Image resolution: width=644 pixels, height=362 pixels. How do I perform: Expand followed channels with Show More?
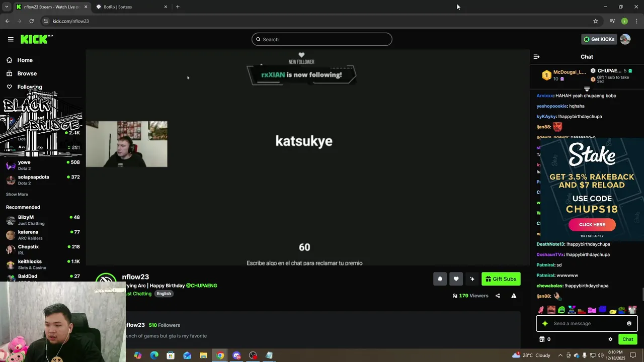coord(17,195)
